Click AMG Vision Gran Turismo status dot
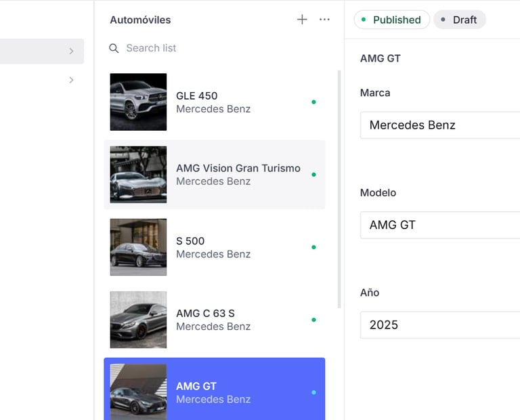520x420 pixels. (x=313, y=175)
